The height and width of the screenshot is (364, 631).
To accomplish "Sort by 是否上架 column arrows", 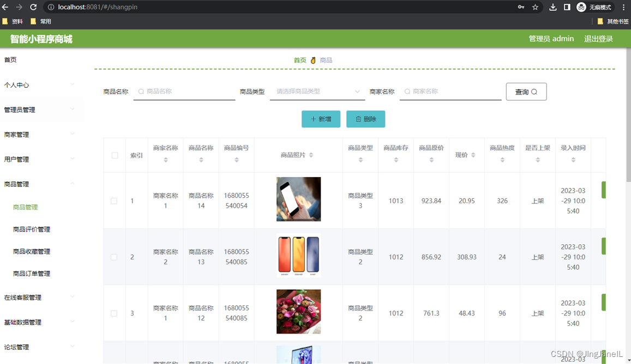I will [538, 160].
